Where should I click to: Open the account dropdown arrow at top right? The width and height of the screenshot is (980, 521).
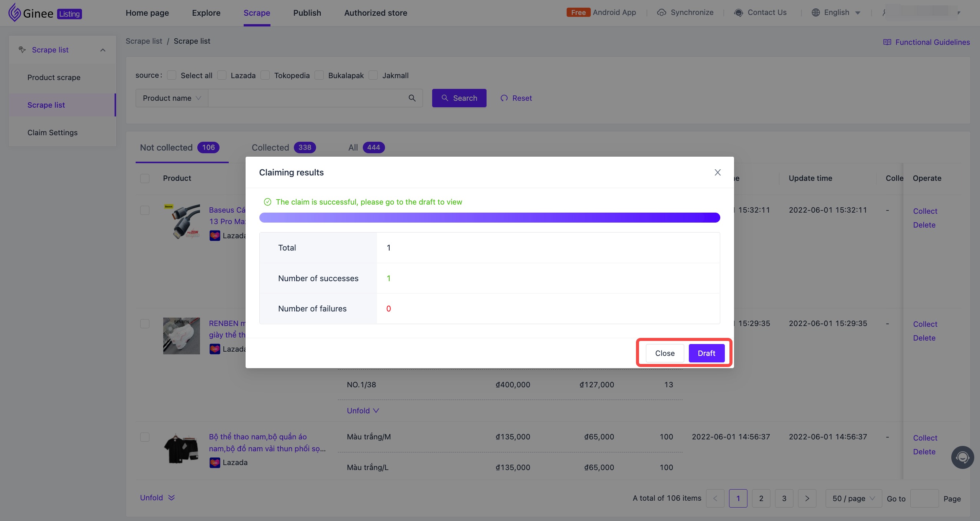pos(959,13)
